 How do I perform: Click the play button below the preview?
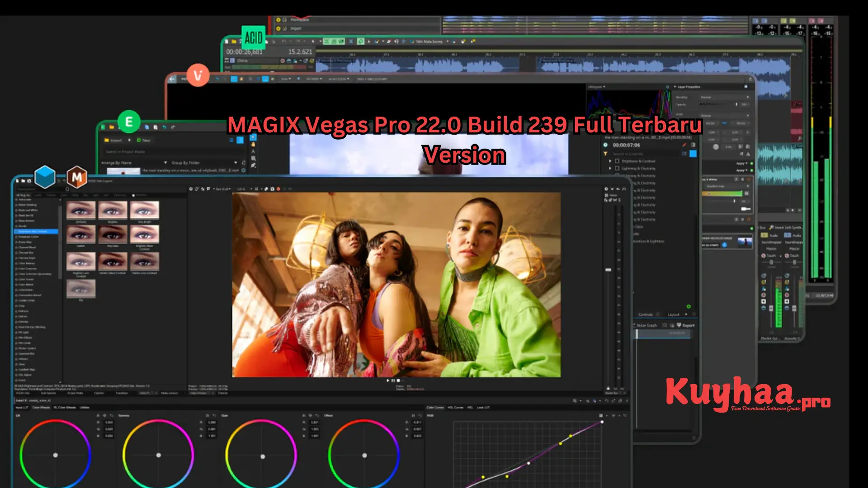pos(388,380)
